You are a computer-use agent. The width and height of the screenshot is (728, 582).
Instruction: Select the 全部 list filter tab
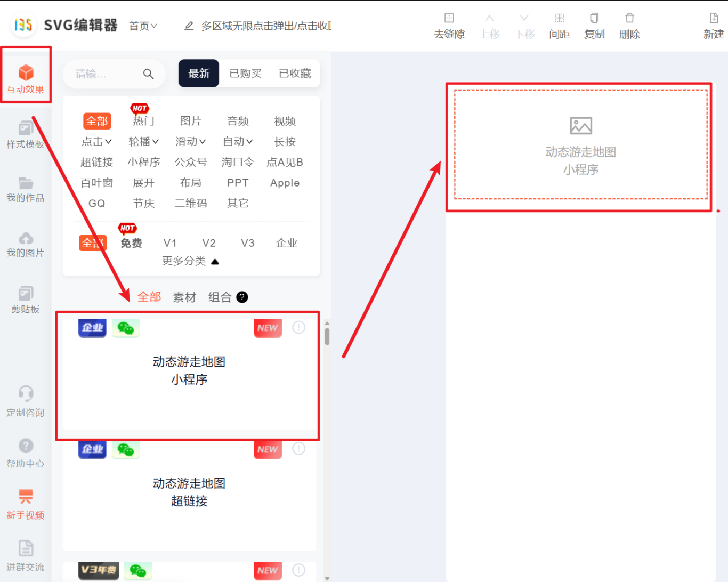149,297
